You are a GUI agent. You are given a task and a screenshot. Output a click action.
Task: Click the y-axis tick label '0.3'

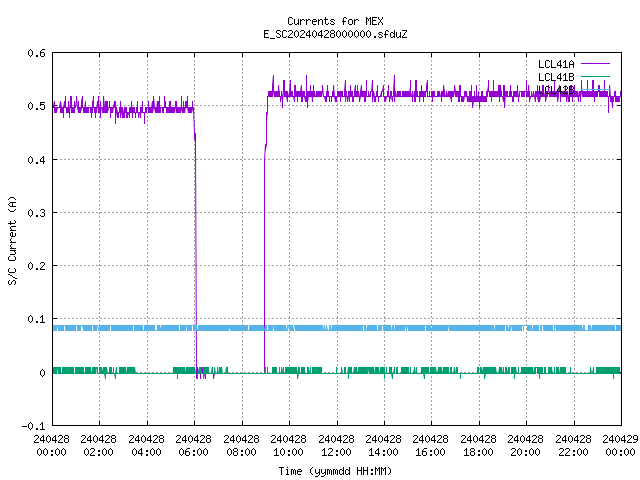(37, 213)
